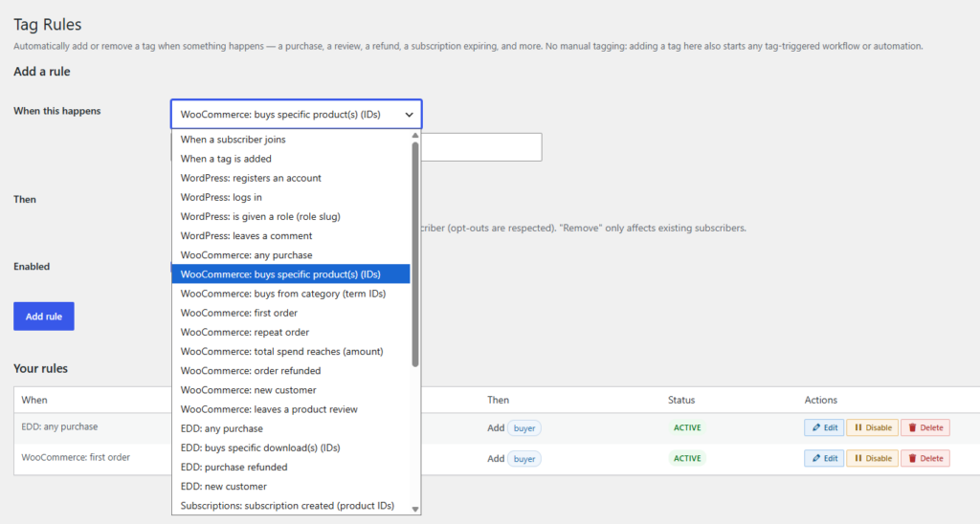Click buyer tag in 'WooCommerce: first order' row
This screenshot has width=980, height=524.
523,459
